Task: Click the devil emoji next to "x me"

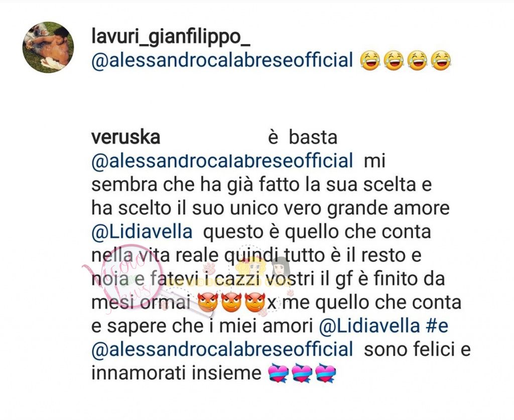Action: (255, 303)
